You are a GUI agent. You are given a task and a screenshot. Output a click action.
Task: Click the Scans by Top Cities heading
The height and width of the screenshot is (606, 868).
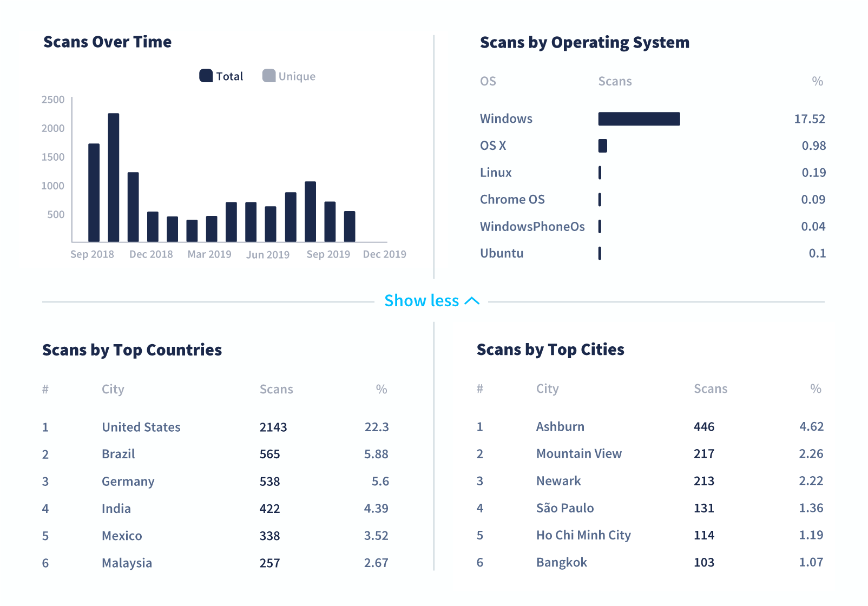[550, 350]
